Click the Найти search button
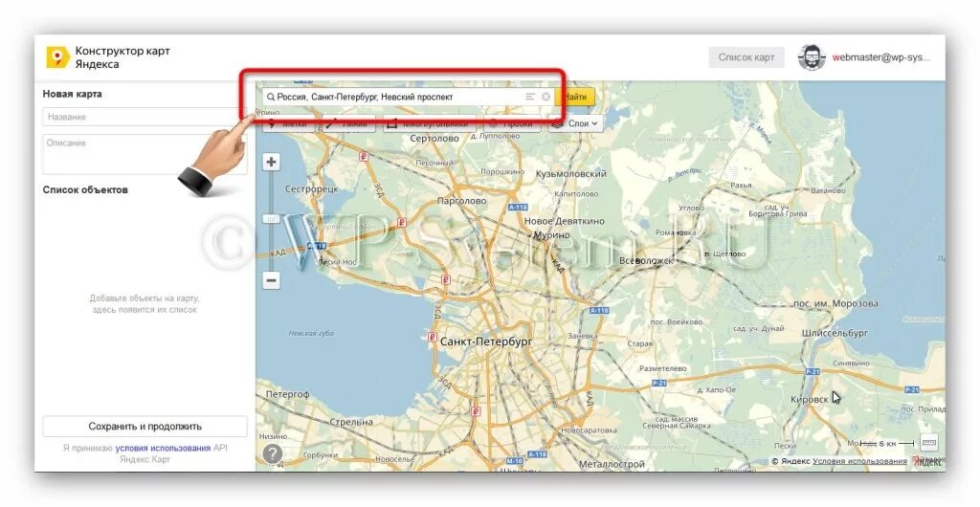The height and width of the screenshot is (507, 980). pyautogui.click(x=574, y=97)
